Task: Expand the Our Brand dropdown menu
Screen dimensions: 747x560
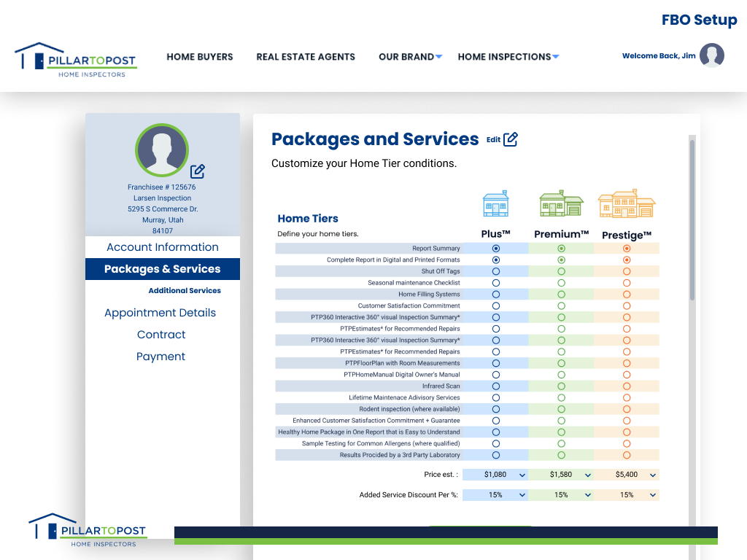Action: tap(411, 57)
